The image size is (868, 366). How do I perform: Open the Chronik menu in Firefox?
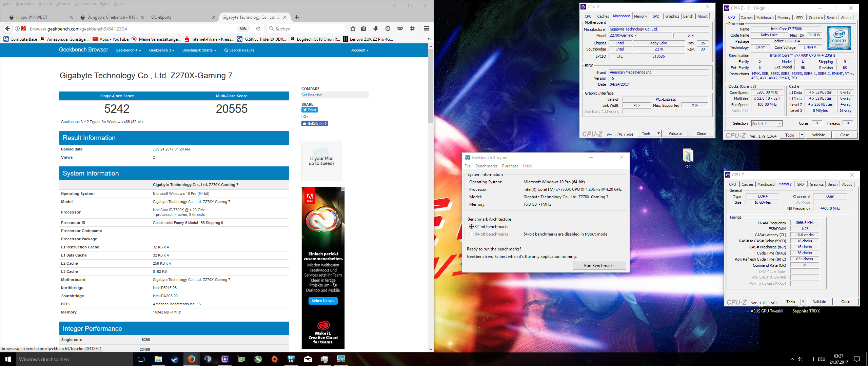click(63, 4)
